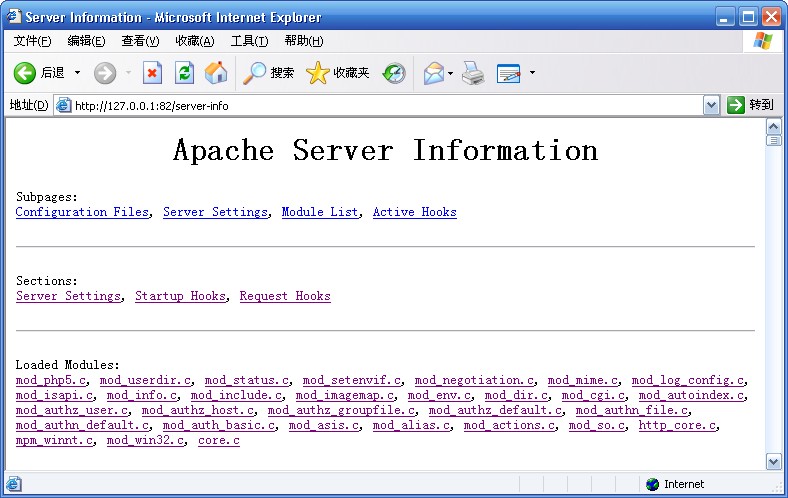Open the mod_imagemap.c module link
The width and height of the screenshot is (788, 498).
pyautogui.click(x=345, y=395)
